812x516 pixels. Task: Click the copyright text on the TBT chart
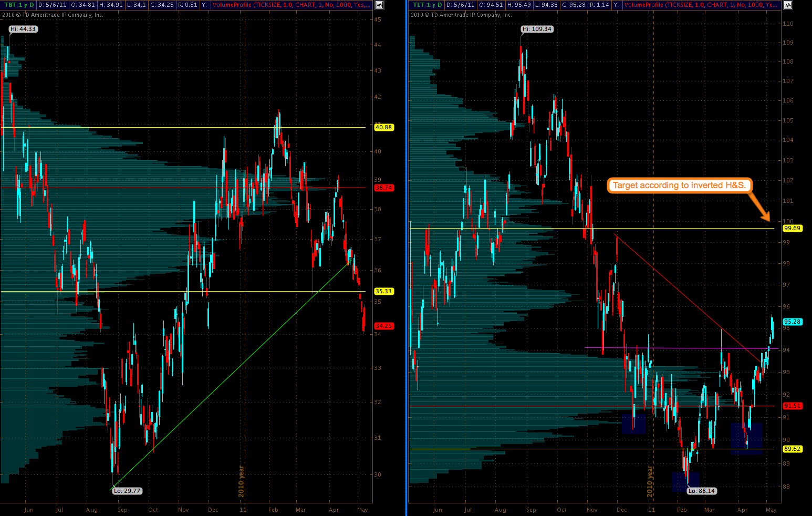coord(52,15)
